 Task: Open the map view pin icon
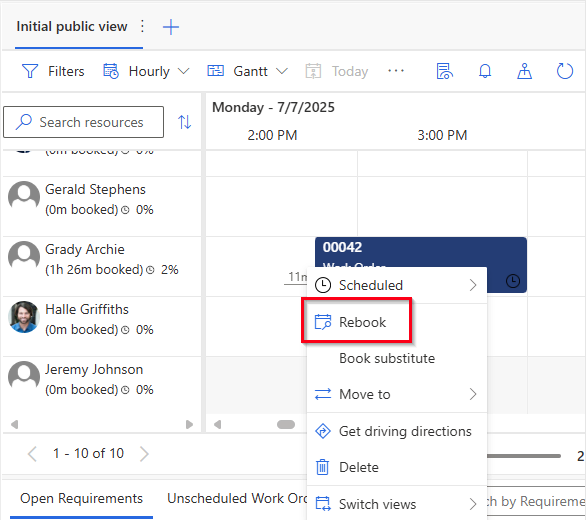click(x=524, y=71)
